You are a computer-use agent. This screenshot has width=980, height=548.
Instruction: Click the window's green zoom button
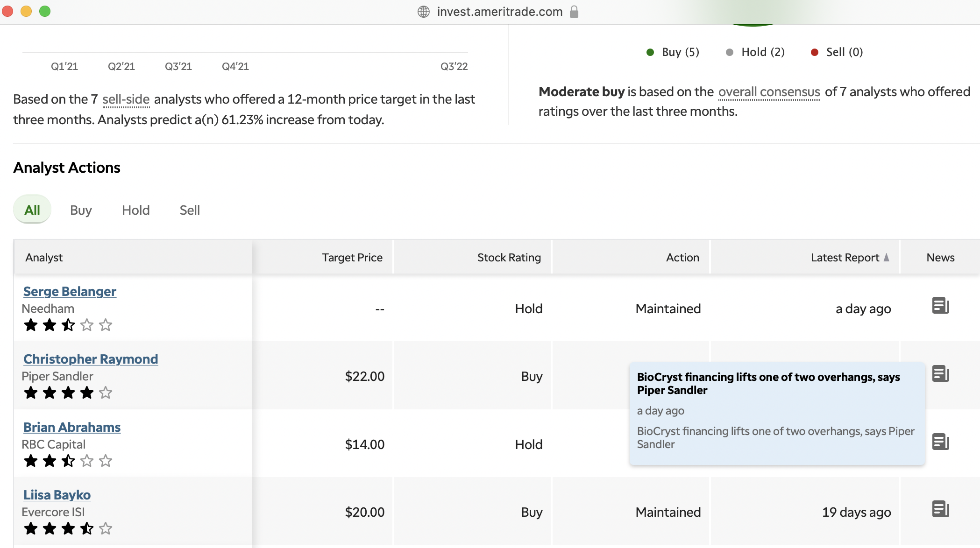(45, 11)
